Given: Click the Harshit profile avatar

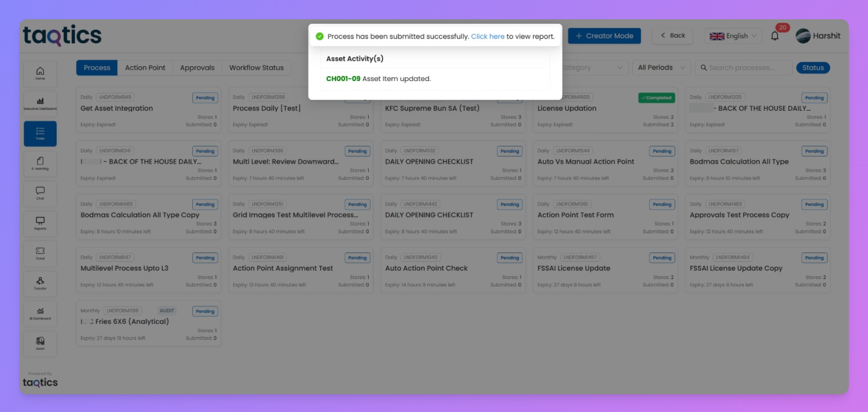Looking at the screenshot, I should coord(803,36).
